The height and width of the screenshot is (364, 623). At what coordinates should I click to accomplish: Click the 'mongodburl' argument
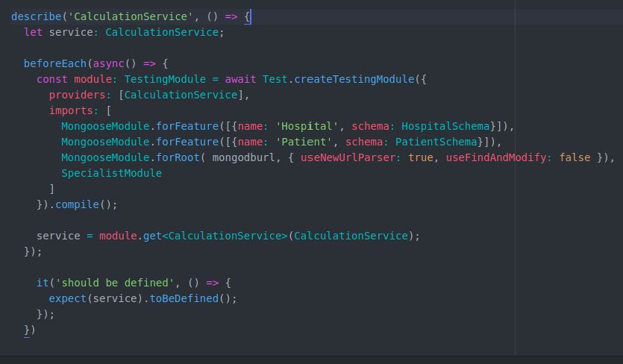(243, 158)
